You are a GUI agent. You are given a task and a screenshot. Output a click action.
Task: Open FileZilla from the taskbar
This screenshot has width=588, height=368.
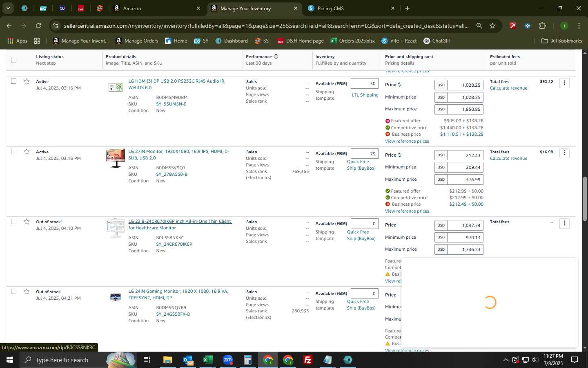308,360
